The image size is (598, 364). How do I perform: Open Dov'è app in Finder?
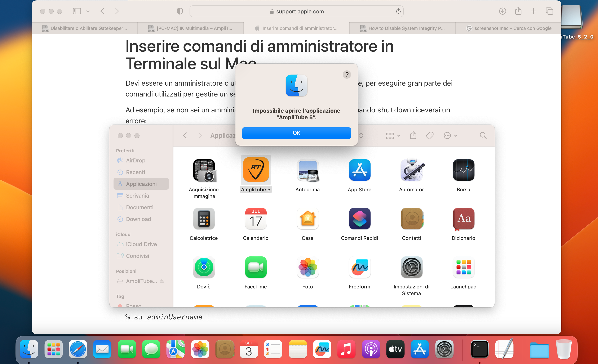point(204,267)
